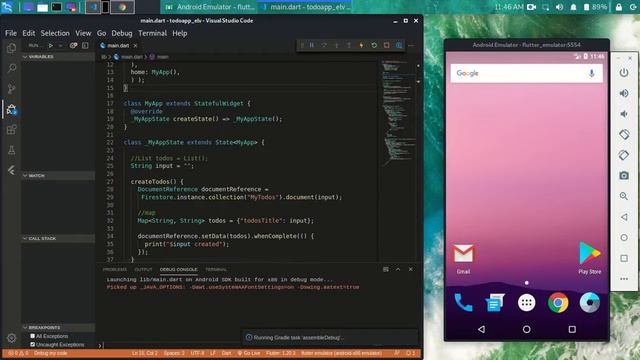Click Debug my code in status bar
The image size is (640, 360).
(x=50, y=353)
